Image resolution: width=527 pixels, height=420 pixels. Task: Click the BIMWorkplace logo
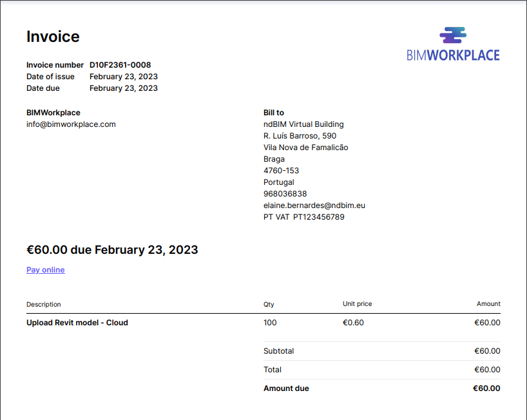pyautogui.click(x=453, y=44)
